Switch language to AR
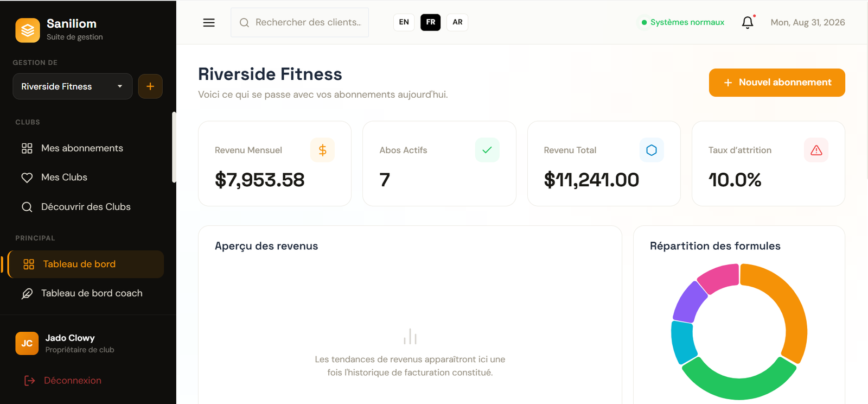 [457, 22]
